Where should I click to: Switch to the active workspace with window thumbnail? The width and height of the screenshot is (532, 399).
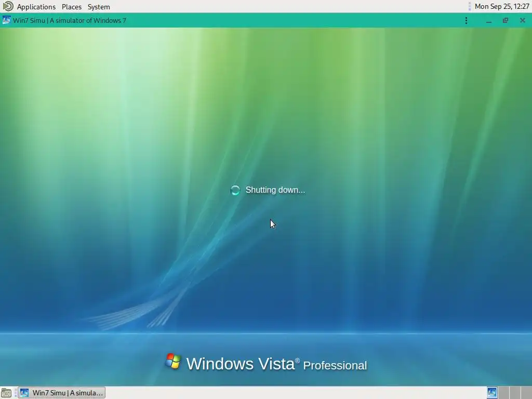492,393
